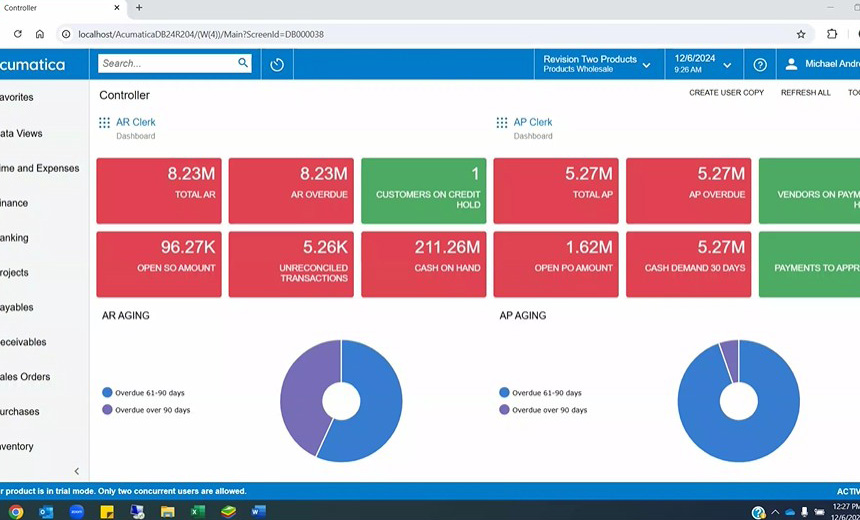860x520 pixels.
Task: Open the 1.62M OPEN PO AMOUNT tile
Action: tap(556, 264)
